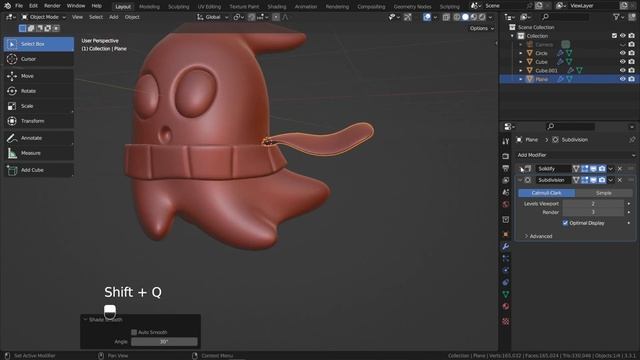Switch to material preview shading
Image resolution: width=640 pixels, height=360 pixels.
coord(473,17)
